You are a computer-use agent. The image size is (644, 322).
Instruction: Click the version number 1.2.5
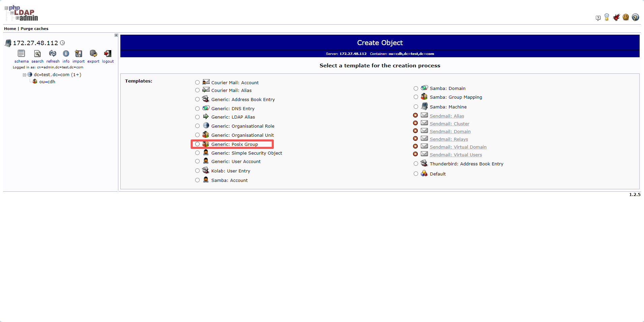pyautogui.click(x=635, y=195)
